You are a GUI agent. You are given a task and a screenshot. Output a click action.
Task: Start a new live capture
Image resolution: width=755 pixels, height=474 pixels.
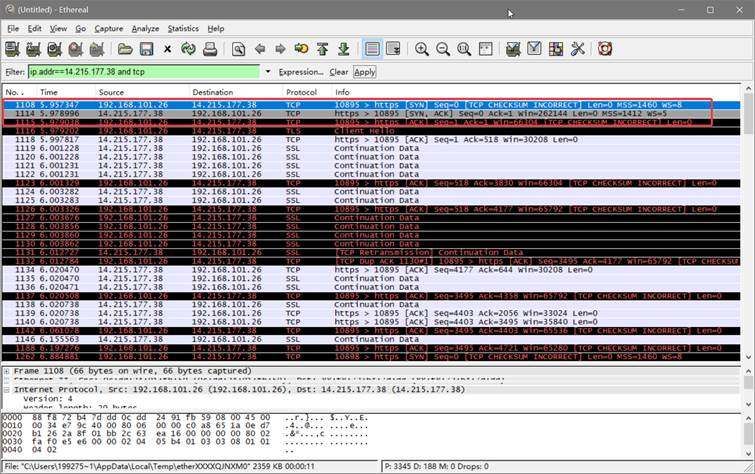(x=54, y=49)
